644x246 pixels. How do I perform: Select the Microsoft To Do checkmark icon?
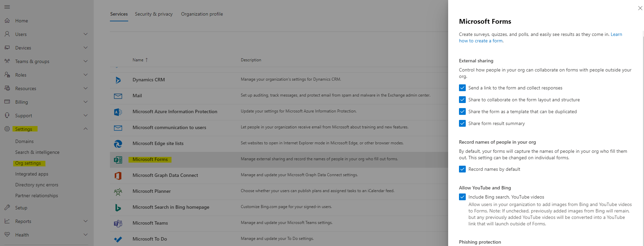click(118, 239)
